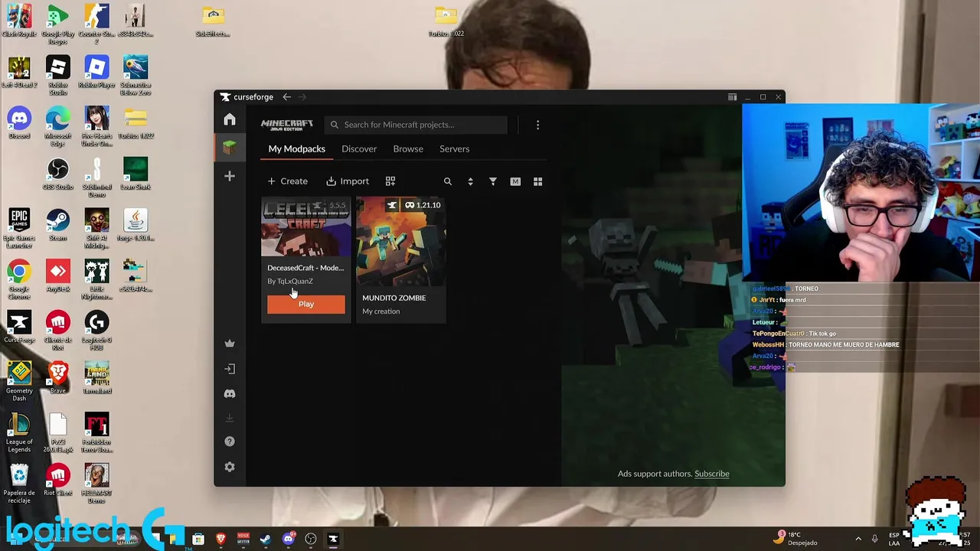Expand the system tray hidden icons chevron
The height and width of the screenshot is (551, 980).
(x=857, y=539)
